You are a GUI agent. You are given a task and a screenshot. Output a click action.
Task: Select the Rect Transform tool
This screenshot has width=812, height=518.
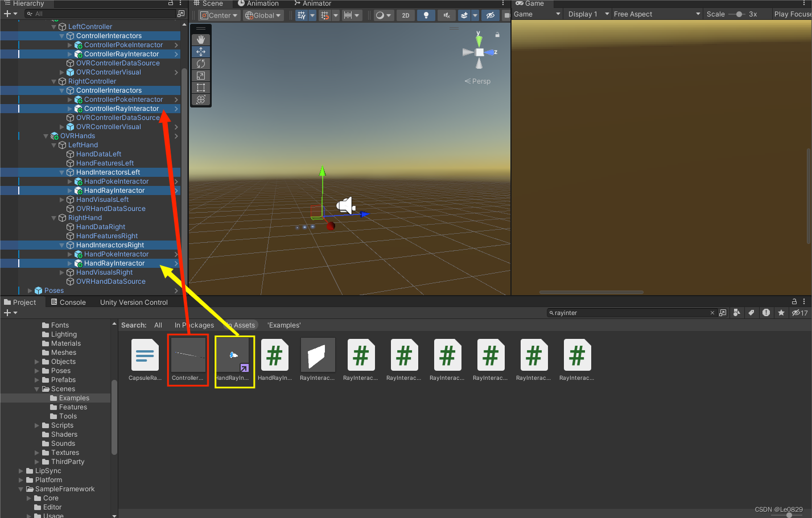point(201,87)
